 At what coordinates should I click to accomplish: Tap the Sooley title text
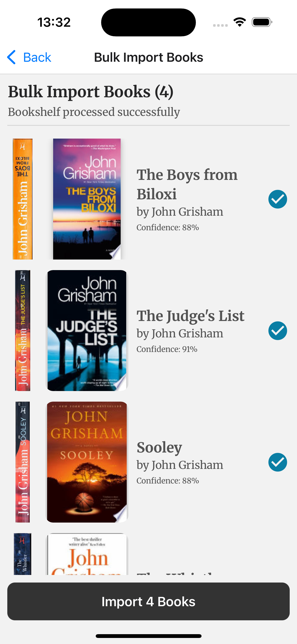(159, 447)
